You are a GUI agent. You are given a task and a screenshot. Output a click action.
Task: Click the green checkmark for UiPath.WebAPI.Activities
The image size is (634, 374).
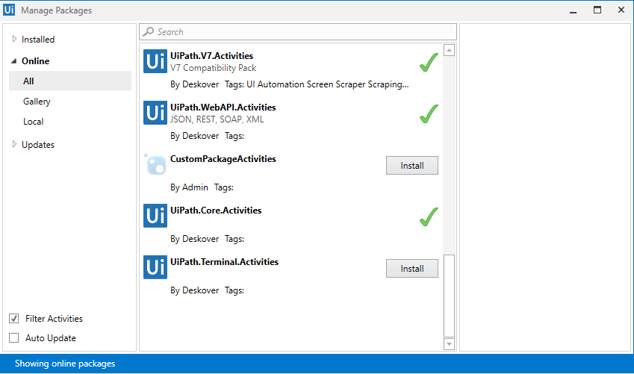click(429, 114)
